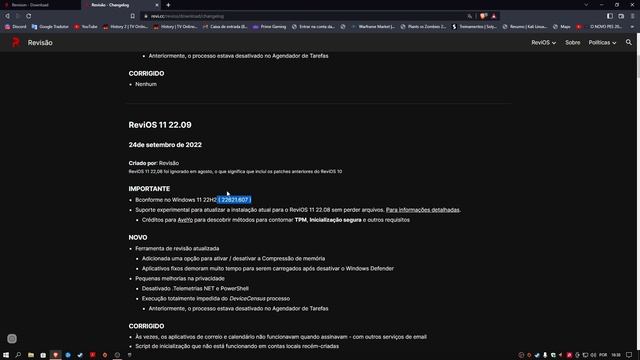This screenshot has width=640, height=360.
Task: Click the microphone tray icon
Action: click(545, 355)
